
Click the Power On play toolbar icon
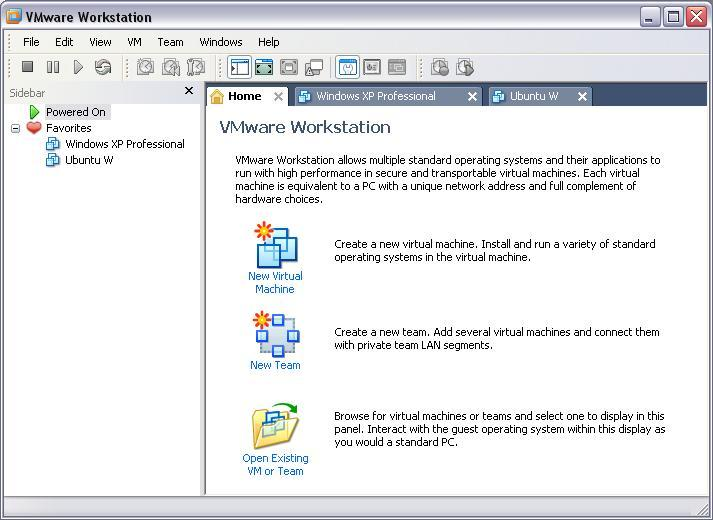pos(78,67)
